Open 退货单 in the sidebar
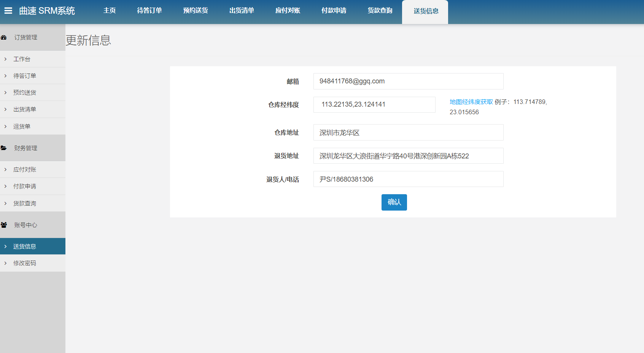 (33, 126)
